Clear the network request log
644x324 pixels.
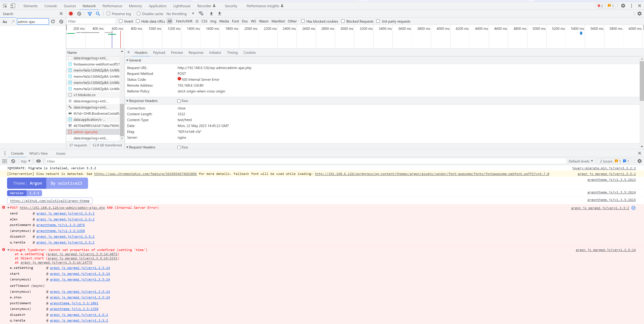[79, 14]
